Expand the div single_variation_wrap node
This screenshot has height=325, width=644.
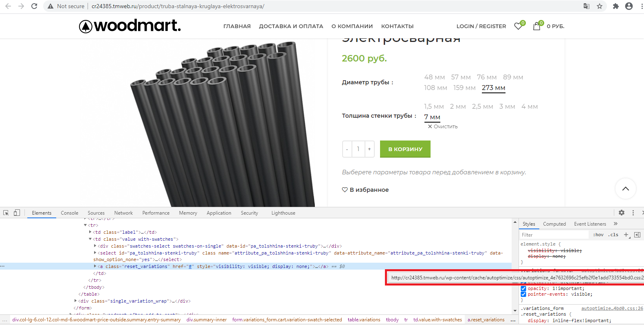tap(75, 301)
